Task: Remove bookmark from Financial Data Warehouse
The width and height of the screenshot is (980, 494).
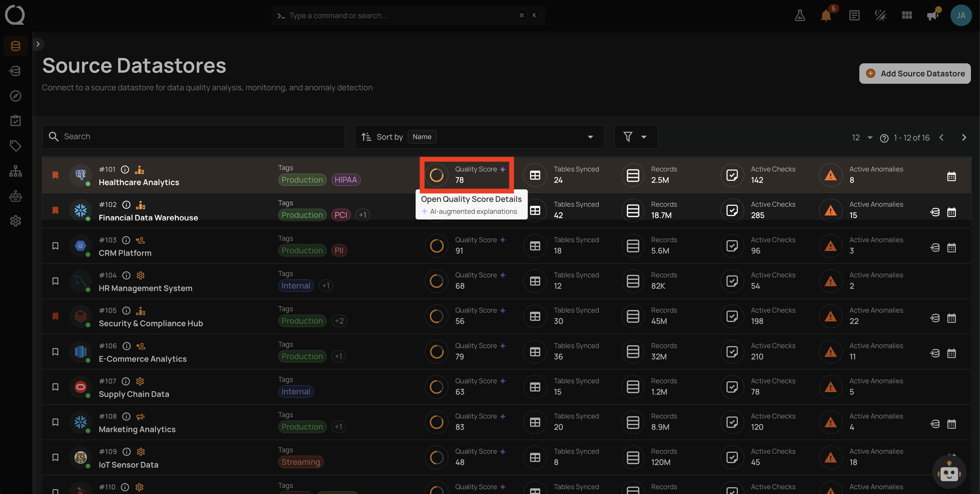Action: 55,210
